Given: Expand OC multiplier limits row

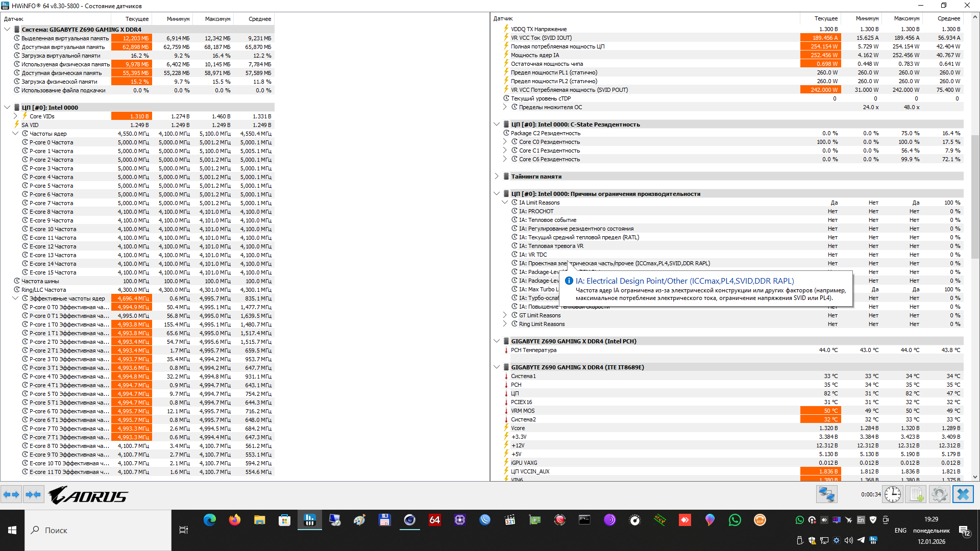Looking at the screenshot, I should (x=505, y=107).
